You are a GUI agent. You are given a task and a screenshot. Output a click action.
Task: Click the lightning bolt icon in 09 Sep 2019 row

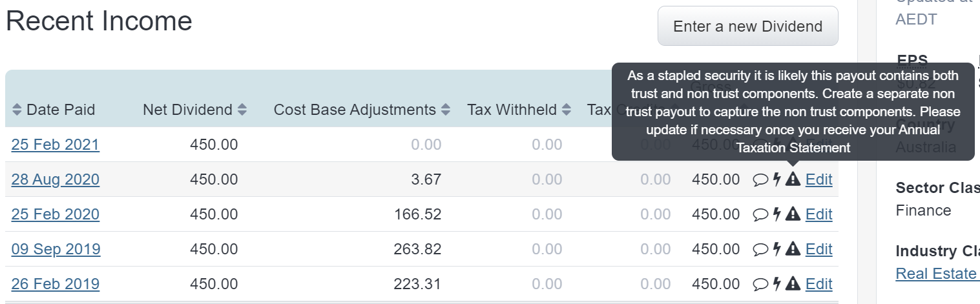(777, 249)
